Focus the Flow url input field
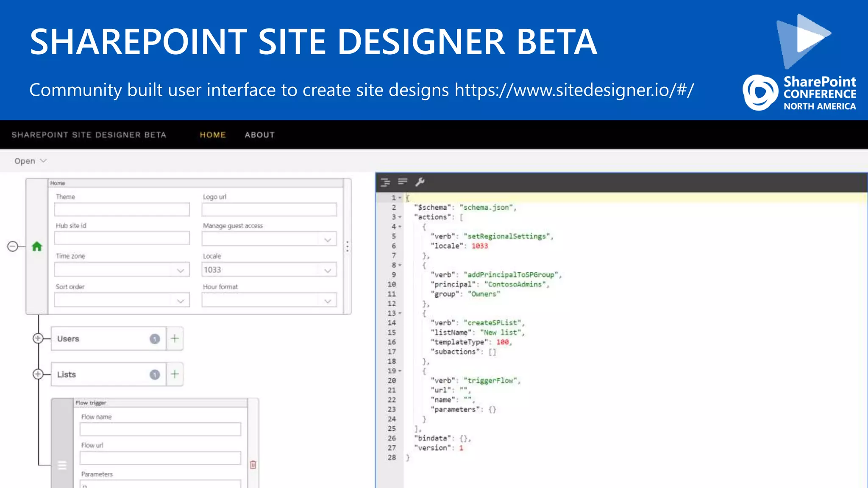The height and width of the screenshot is (488, 868). click(x=160, y=458)
